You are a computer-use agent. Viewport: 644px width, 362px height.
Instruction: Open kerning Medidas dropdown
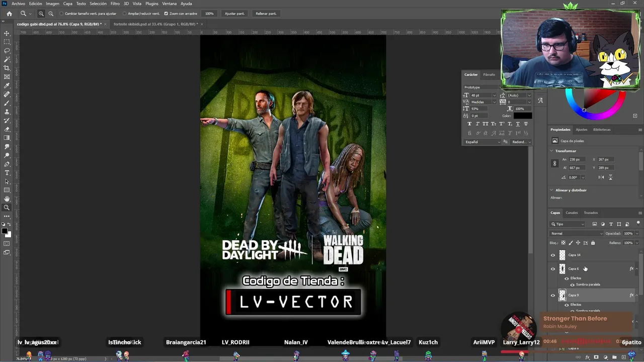tap(494, 102)
